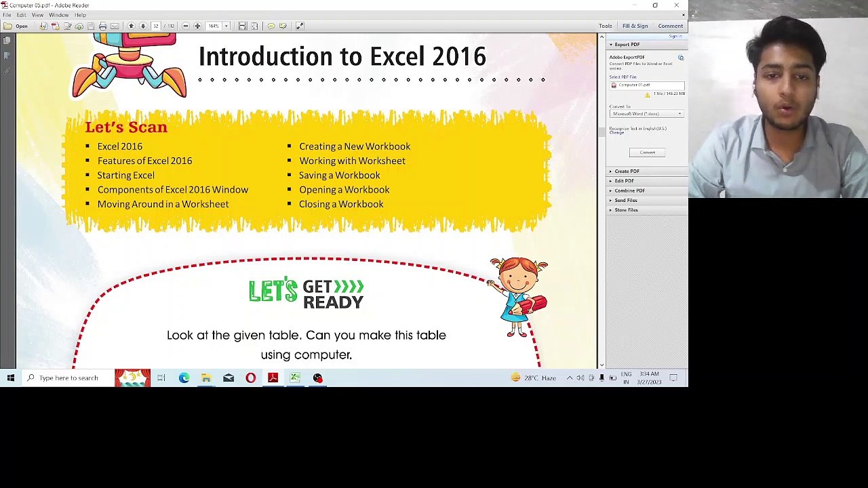Click the Open file toolbar button

[x=16, y=26]
